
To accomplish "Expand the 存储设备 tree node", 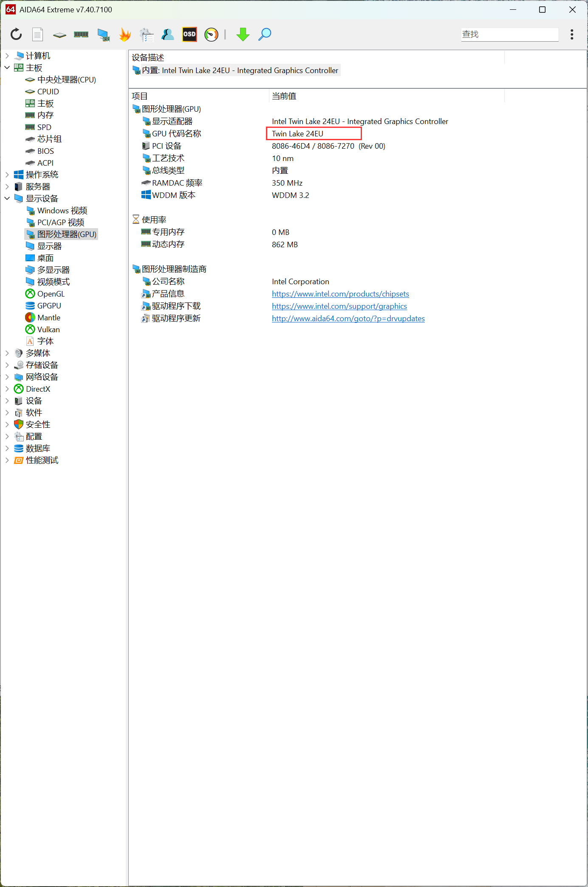I will tap(7, 365).
